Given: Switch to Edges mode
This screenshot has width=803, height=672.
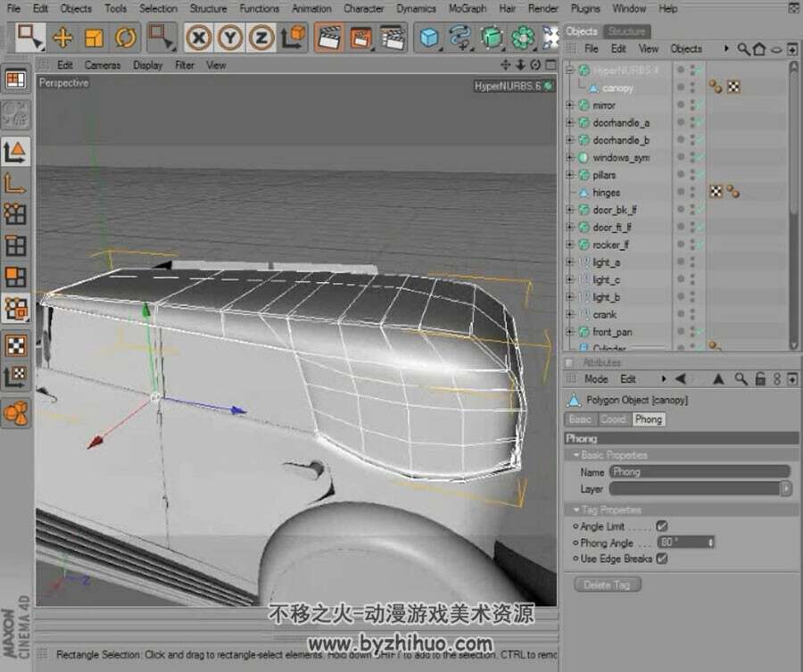Looking at the screenshot, I should [x=15, y=245].
